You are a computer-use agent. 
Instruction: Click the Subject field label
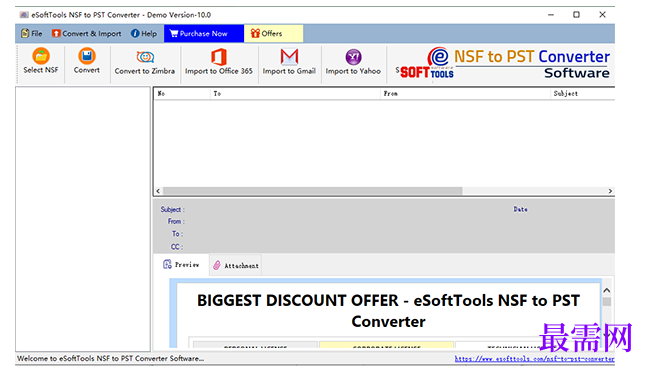tap(172, 210)
